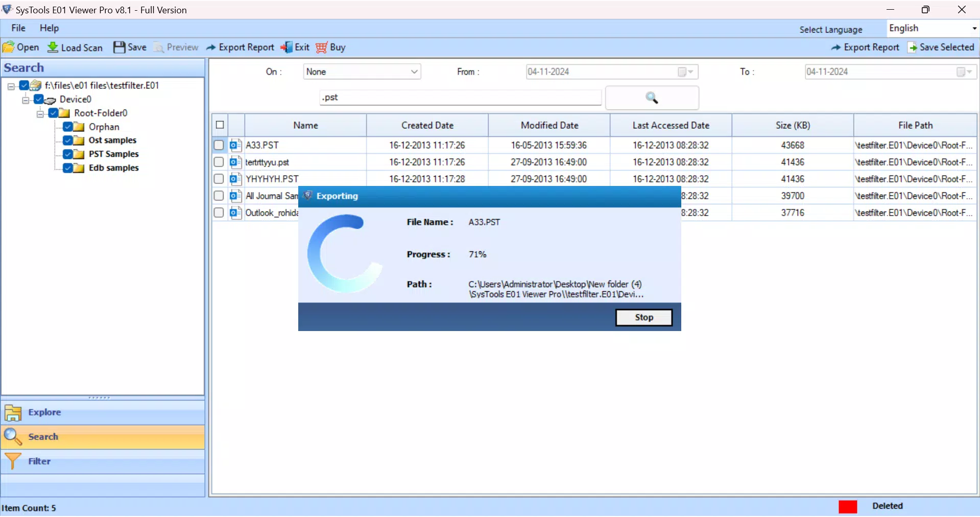980x517 pixels.
Task: Click the Load Scan button label
Action: point(82,48)
